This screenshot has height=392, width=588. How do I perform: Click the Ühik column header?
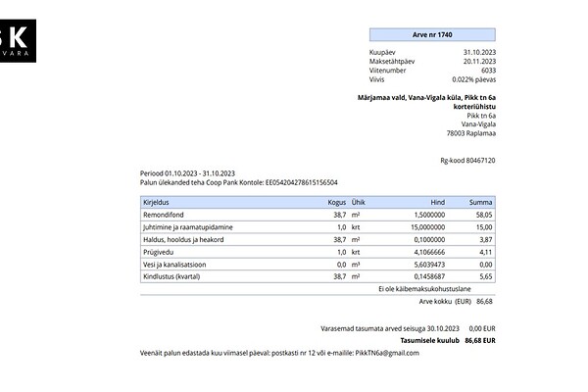pos(359,201)
